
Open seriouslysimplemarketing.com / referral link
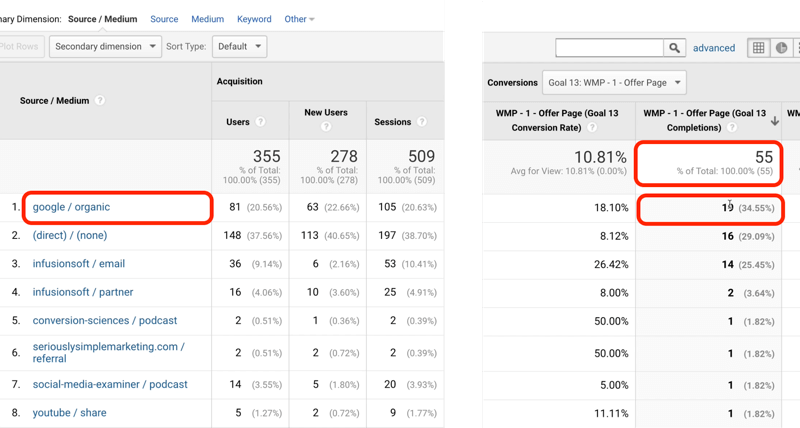click(x=109, y=353)
